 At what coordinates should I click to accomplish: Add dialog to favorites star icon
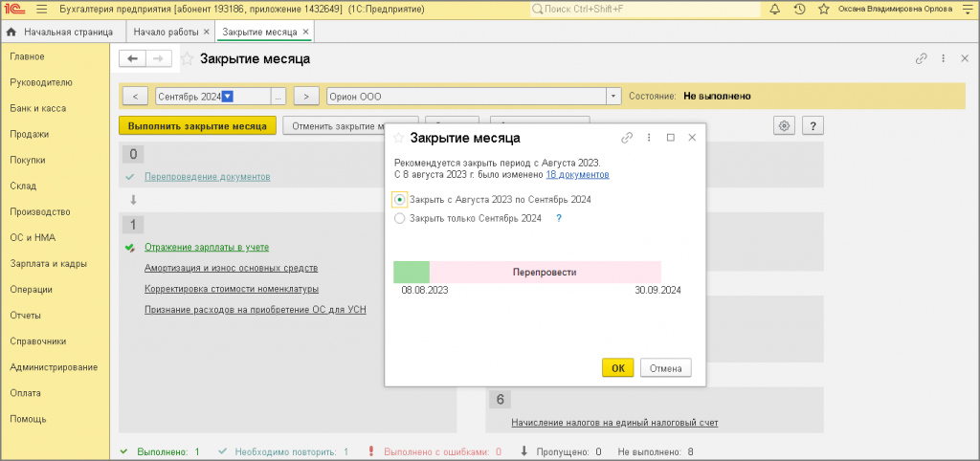(398, 138)
